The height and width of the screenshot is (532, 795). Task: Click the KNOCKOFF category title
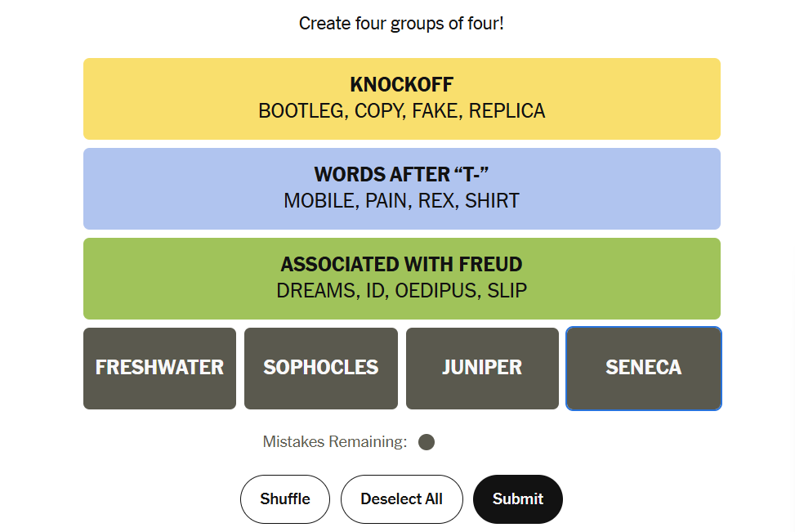pos(401,85)
